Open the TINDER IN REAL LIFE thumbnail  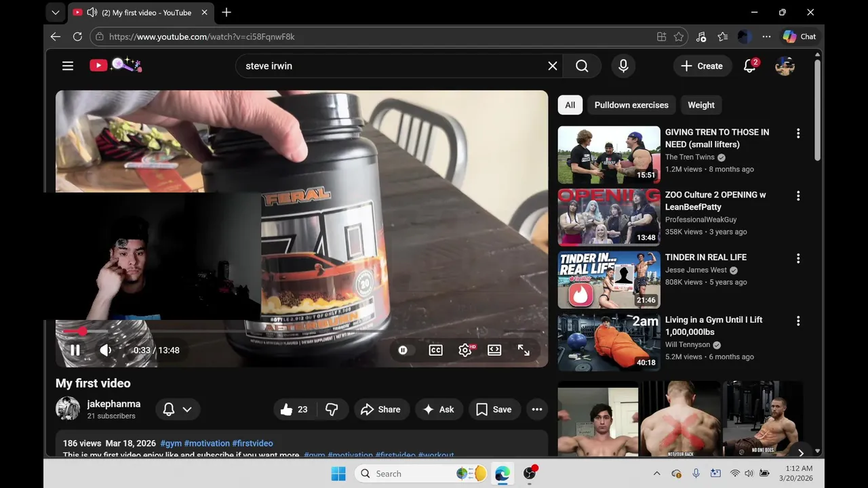pyautogui.click(x=609, y=280)
